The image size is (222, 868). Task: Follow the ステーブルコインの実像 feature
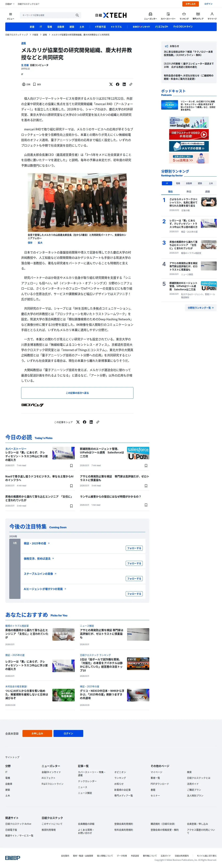[134, 579]
